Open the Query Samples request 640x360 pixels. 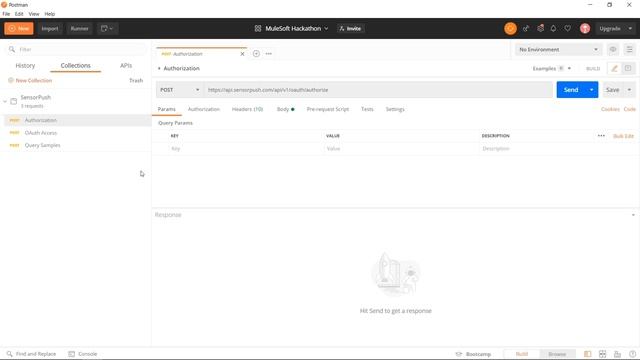tap(42, 145)
